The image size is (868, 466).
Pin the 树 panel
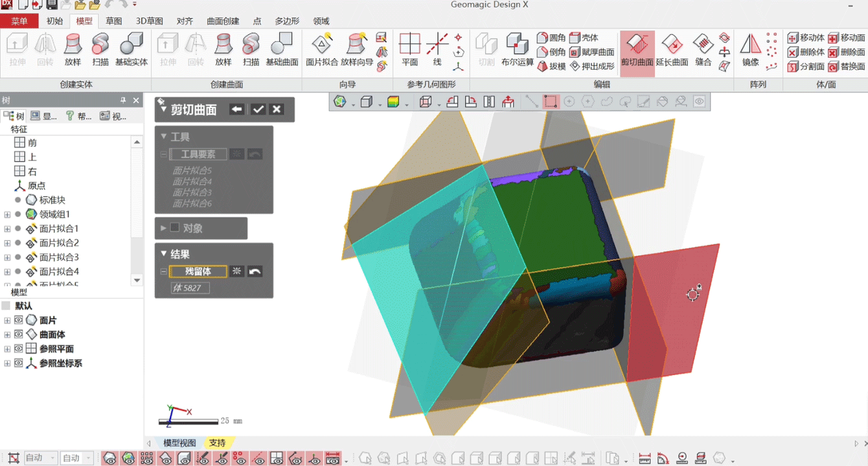point(123,100)
